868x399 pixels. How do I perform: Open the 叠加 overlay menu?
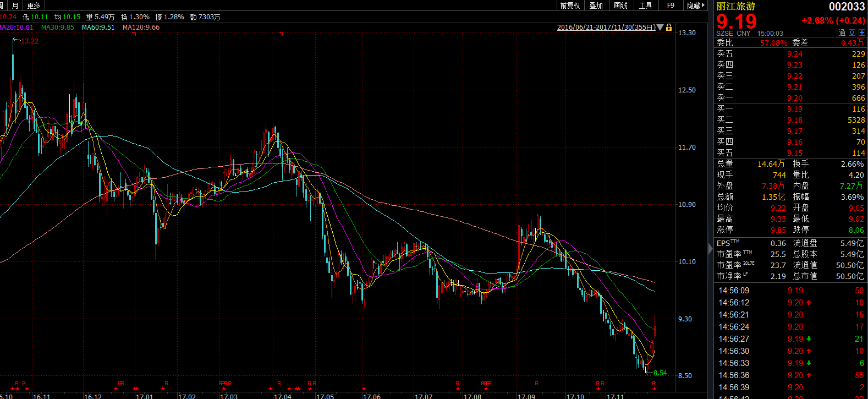[596, 6]
